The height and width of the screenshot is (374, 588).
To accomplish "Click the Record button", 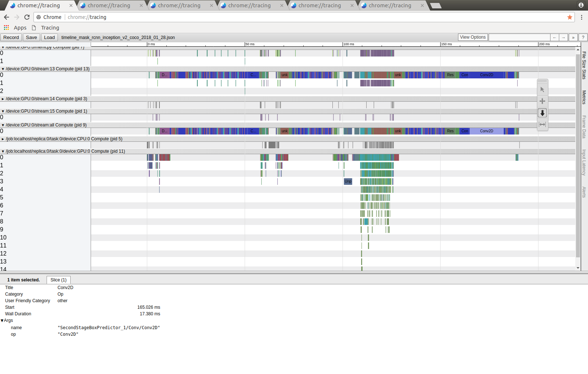I will pyautogui.click(x=11, y=37).
